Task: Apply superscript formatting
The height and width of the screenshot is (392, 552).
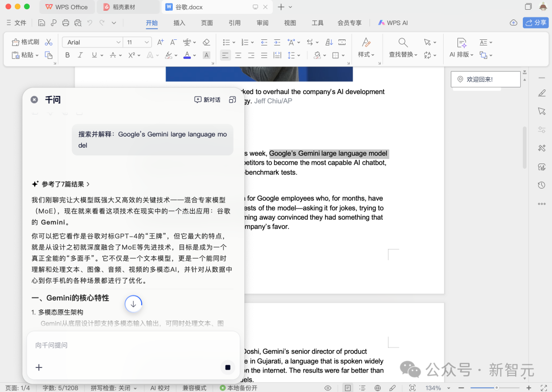Action: 132,55
